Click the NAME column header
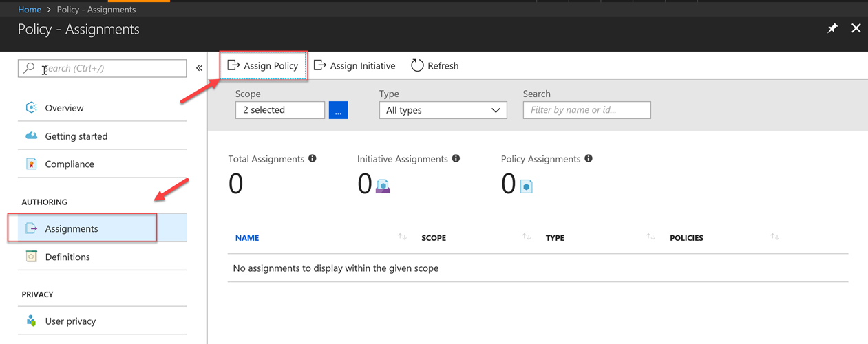868x344 pixels. pyautogui.click(x=247, y=238)
